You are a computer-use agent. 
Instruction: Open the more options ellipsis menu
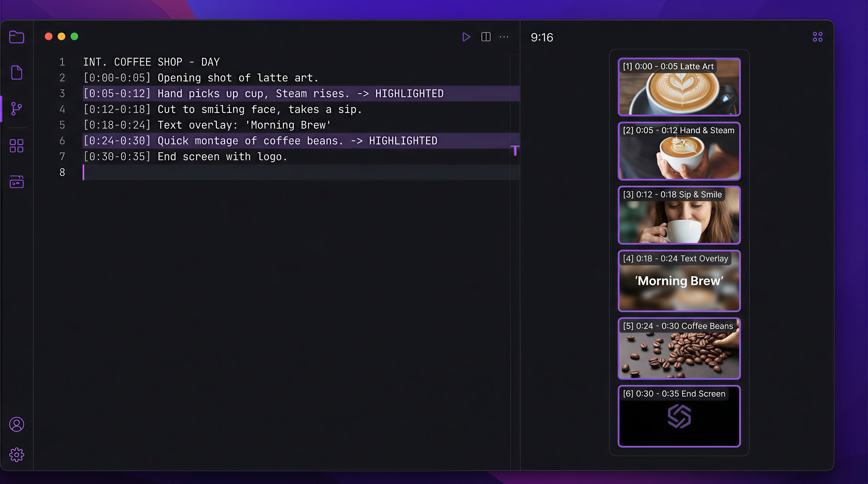coord(504,37)
